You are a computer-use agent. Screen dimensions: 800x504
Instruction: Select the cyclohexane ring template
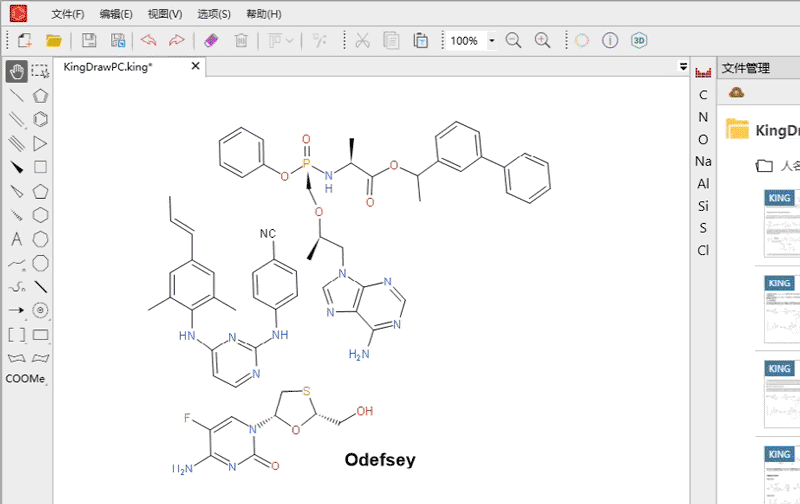[40, 215]
